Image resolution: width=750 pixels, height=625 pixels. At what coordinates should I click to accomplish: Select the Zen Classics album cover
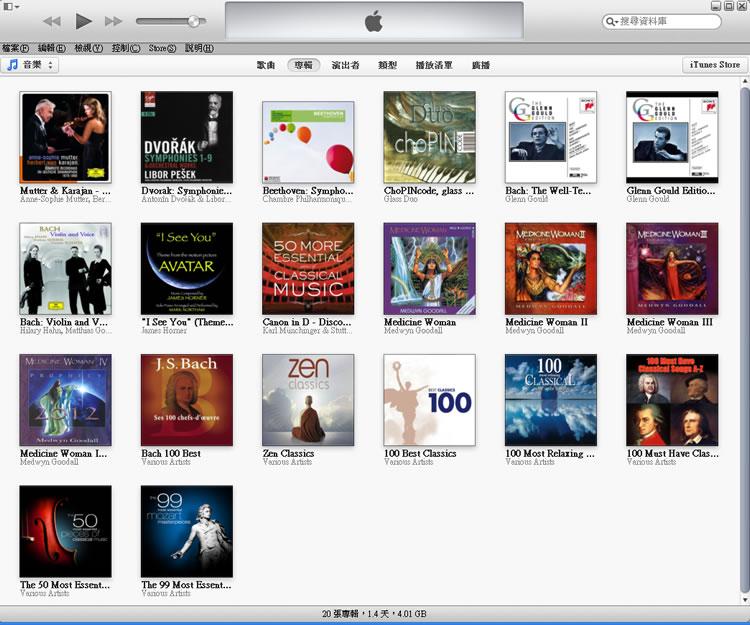tap(309, 400)
